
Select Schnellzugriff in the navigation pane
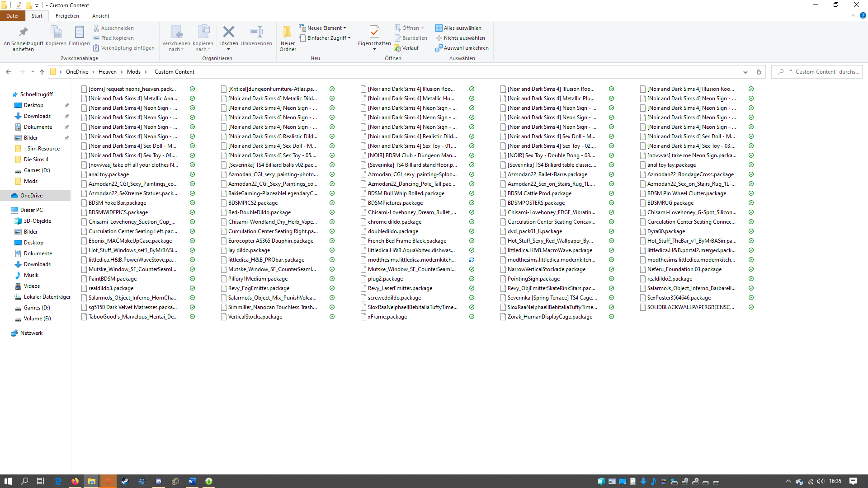pyautogui.click(x=36, y=94)
